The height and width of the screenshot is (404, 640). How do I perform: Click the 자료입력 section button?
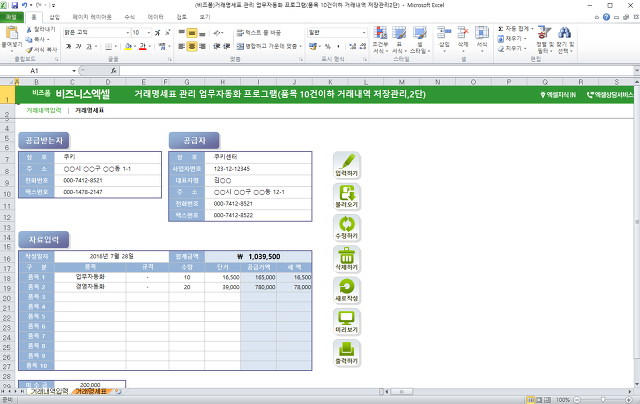click(44, 240)
